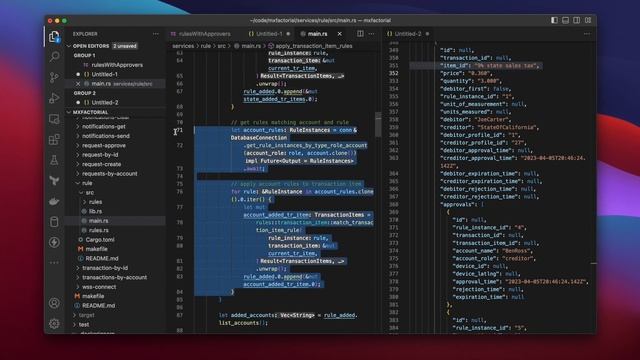This screenshot has width=640, height=360.
Task: Click the "2 unsaved" badge
Action: tap(124, 46)
